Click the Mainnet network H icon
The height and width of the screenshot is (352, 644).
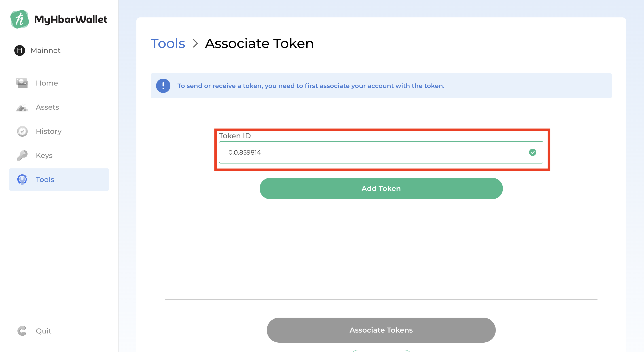19,50
